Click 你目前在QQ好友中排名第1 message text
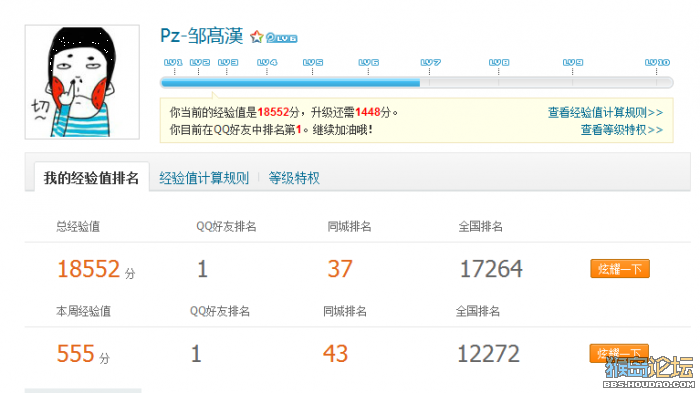 (236, 130)
